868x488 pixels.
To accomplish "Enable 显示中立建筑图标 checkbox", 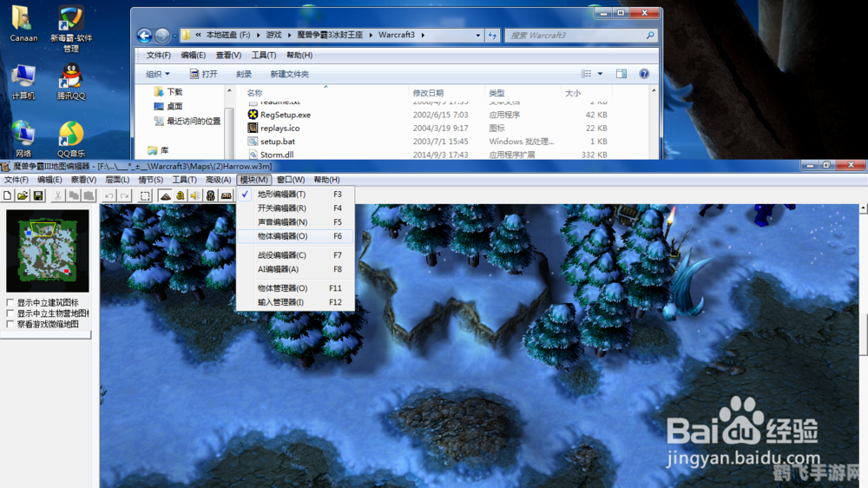I will [10, 303].
